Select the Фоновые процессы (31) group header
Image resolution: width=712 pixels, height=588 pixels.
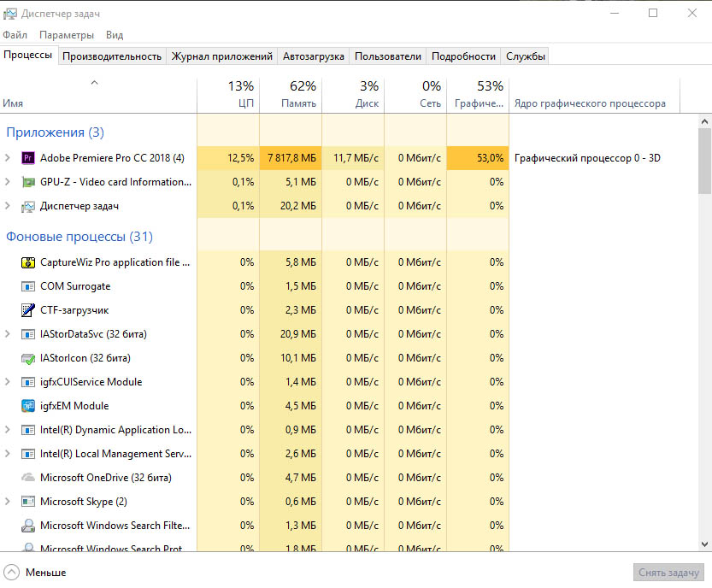point(79,237)
